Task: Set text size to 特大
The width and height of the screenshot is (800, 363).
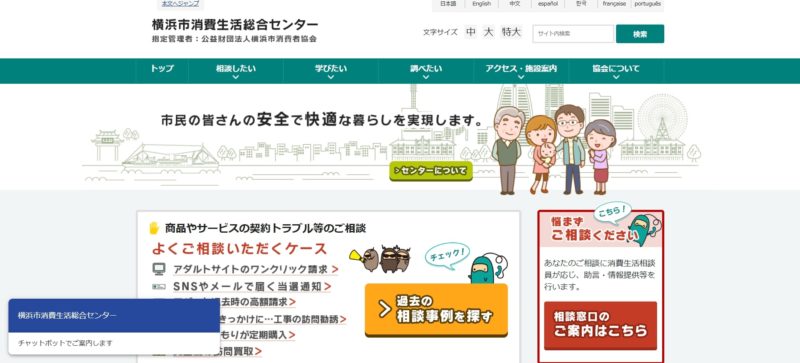Action: pos(511,32)
